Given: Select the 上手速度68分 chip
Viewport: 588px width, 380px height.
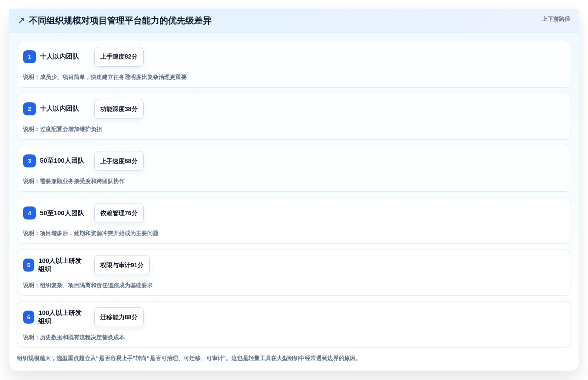Looking at the screenshot, I should [119, 161].
